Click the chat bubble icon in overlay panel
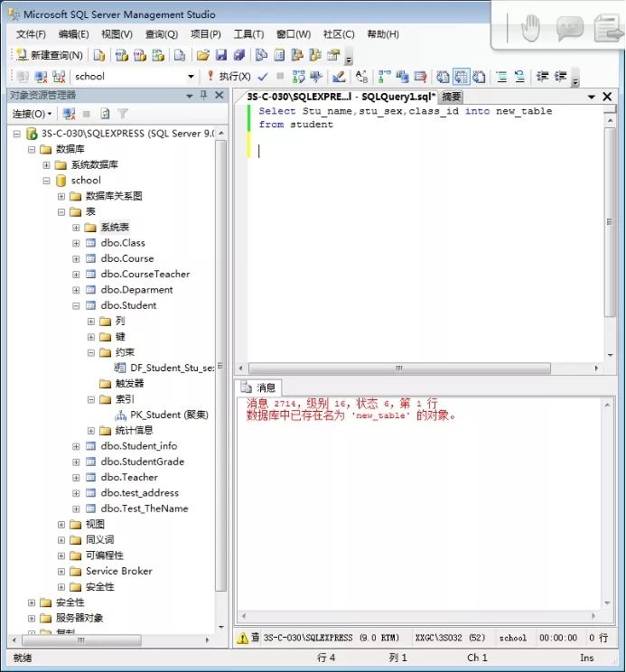 pyautogui.click(x=569, y=28)
